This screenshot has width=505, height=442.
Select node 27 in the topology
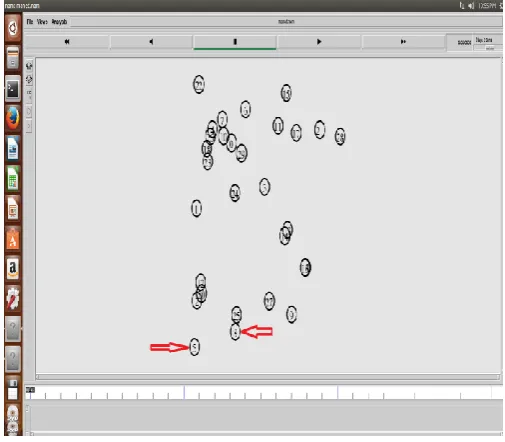tap(269, 301)
